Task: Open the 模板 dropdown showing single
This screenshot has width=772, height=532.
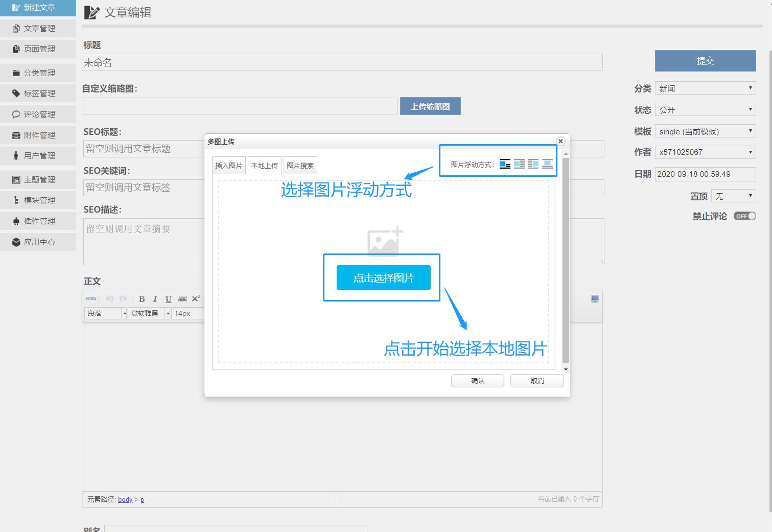Action: click(705, 131)
